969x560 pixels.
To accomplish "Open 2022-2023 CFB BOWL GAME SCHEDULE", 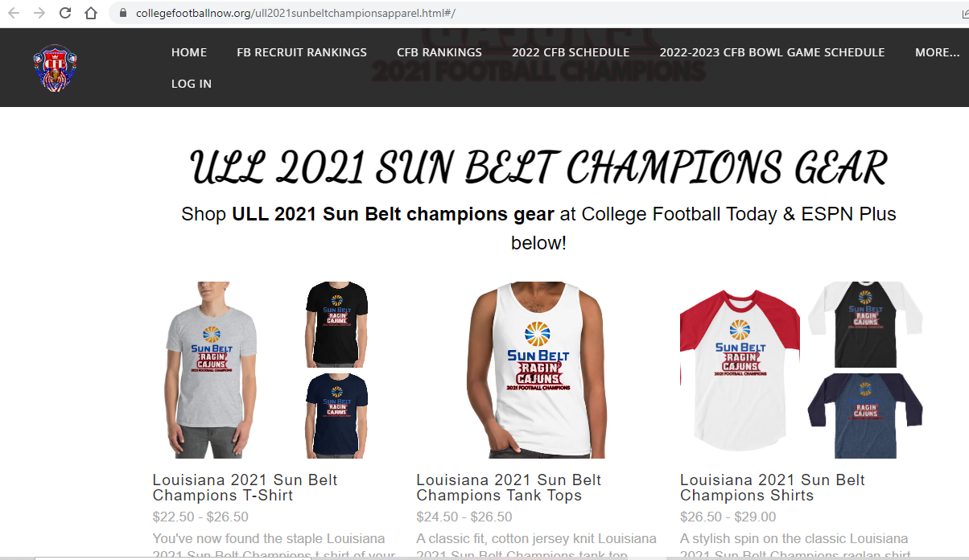I will [x=772, y=52].
